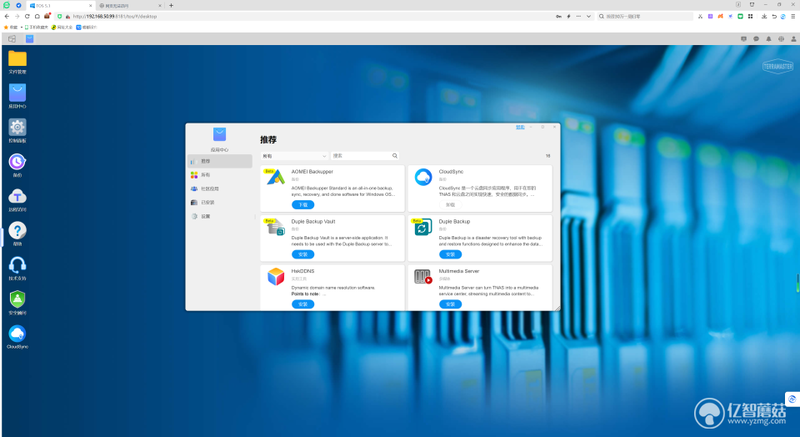Click the browser home icon

37,16
